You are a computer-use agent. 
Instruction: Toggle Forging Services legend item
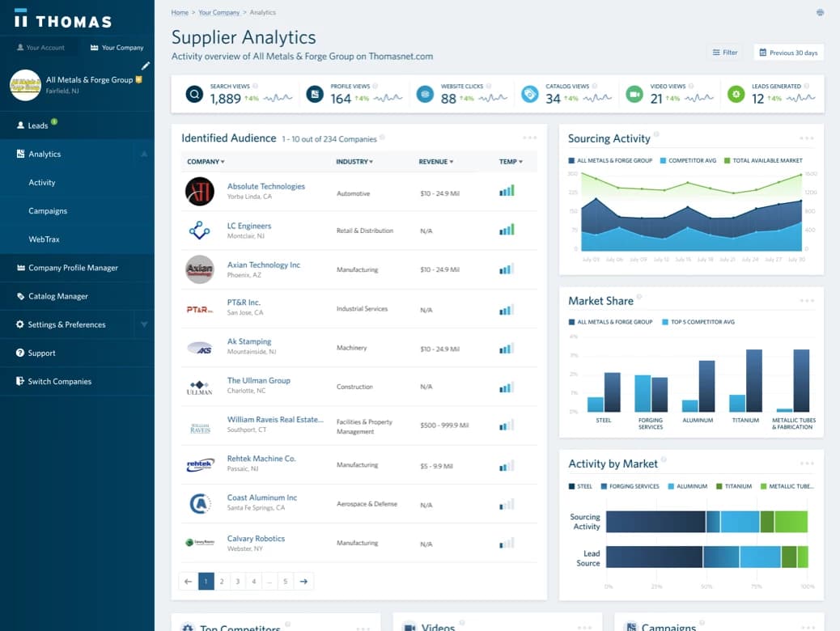coord(630,486)
